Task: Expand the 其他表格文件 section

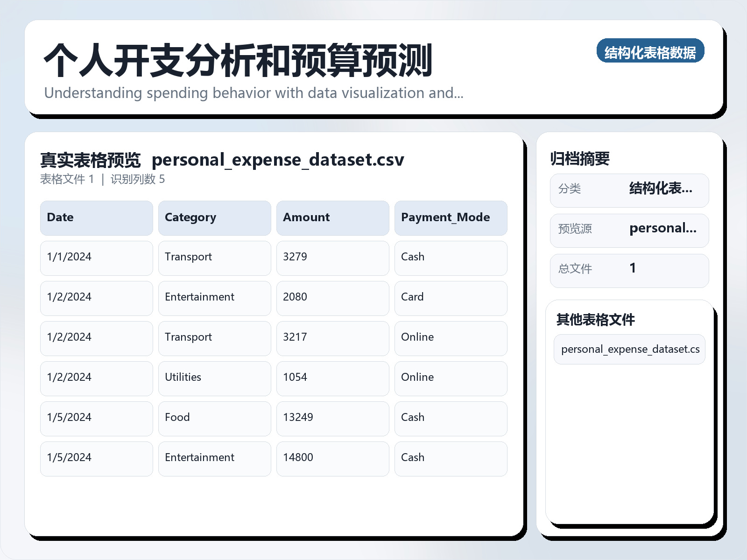Action: tap(596, 320)
